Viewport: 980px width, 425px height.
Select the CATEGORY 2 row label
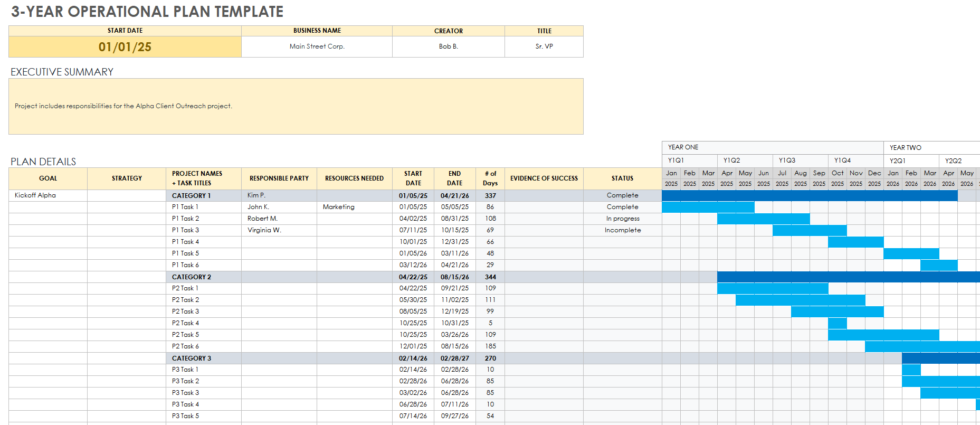click(x=191, y=277)
